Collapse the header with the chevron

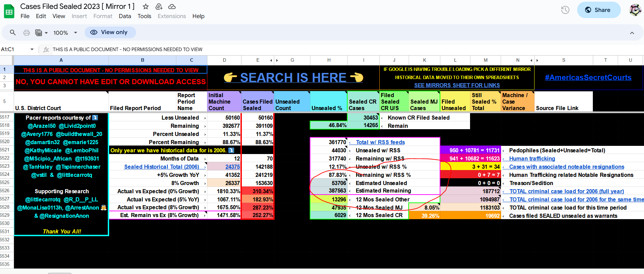pyautogui.click(x=632, y=33)
